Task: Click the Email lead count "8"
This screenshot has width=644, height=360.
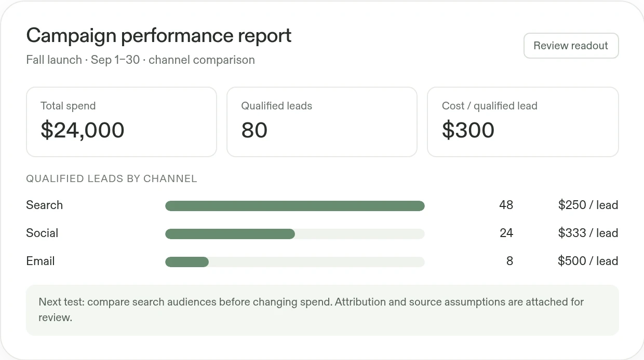Action: [509, 261]
